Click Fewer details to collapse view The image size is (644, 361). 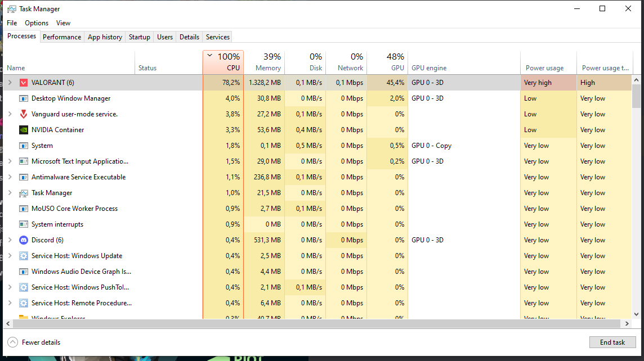34,342
